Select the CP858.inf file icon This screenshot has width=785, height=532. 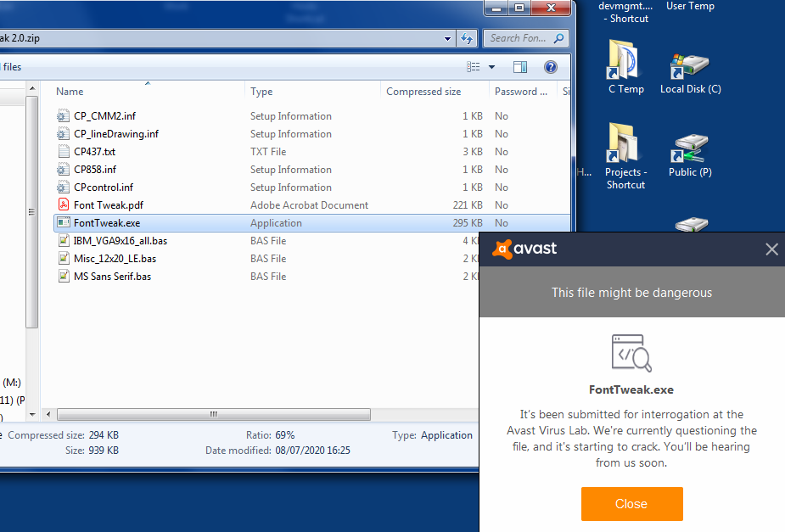tap(63, 170)
